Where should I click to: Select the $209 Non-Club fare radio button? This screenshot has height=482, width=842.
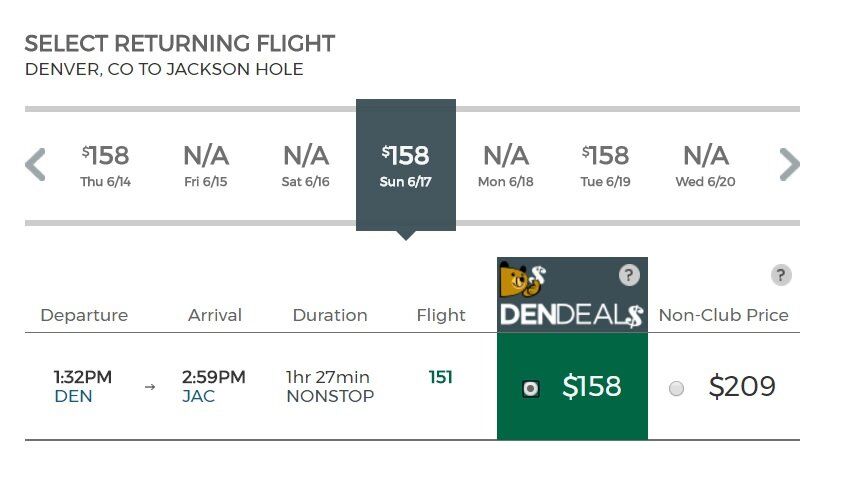pos(676,388)
